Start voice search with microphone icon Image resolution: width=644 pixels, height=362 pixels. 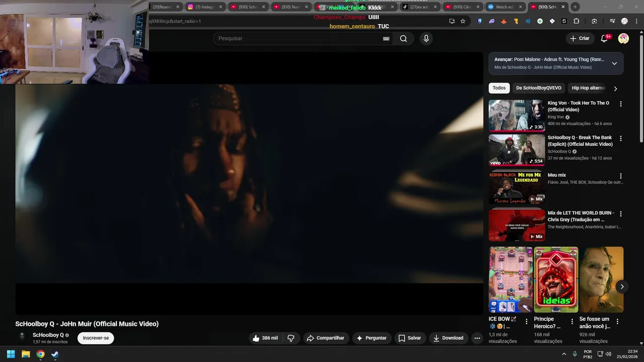point(426,38)
